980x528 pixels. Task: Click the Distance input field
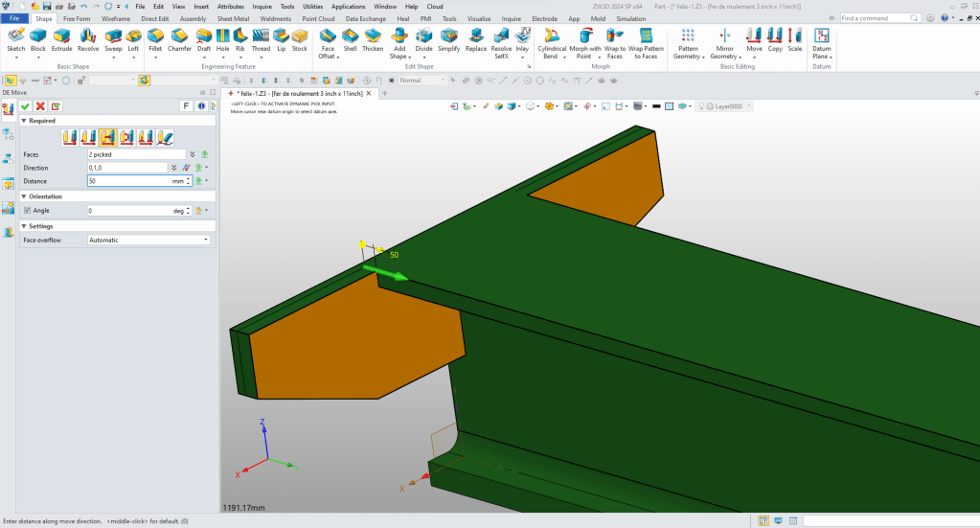128,180
